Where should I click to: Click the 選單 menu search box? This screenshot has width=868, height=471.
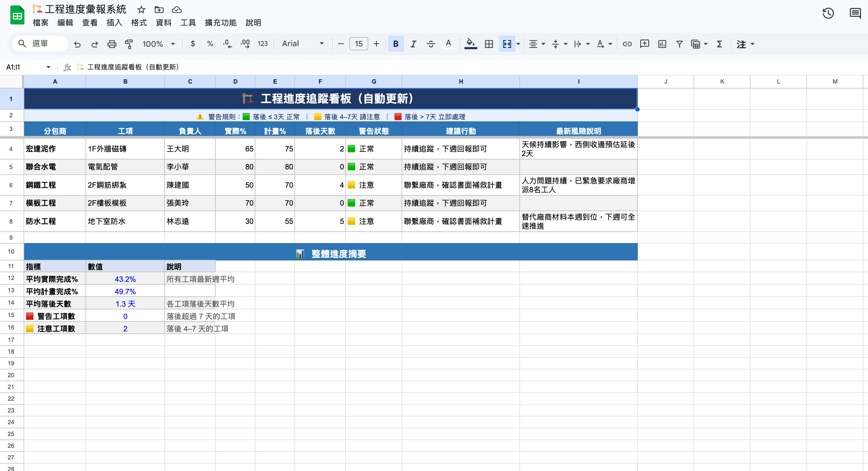coord(40,43)
